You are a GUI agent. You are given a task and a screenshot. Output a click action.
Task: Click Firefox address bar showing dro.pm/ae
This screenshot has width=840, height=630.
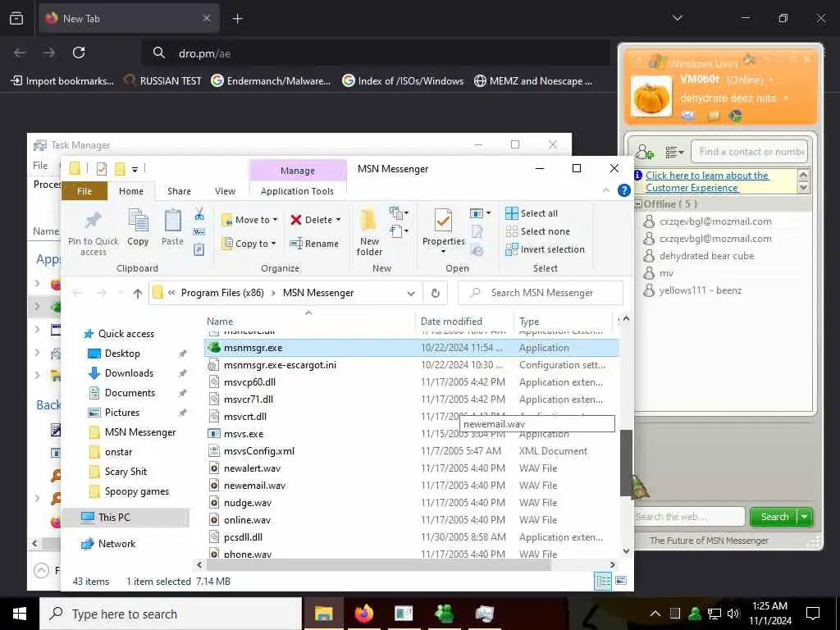tap(375, 53)
